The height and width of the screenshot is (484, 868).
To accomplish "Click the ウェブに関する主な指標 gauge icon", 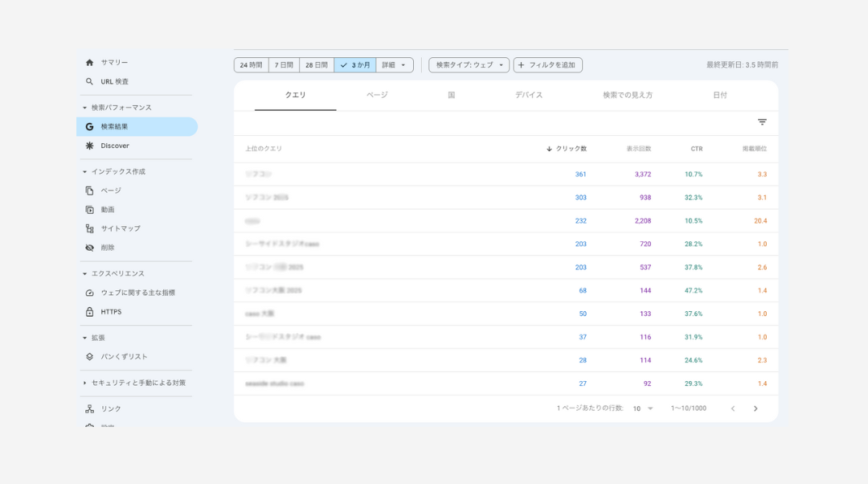I will pyautogui.click(x=90, y=293).
